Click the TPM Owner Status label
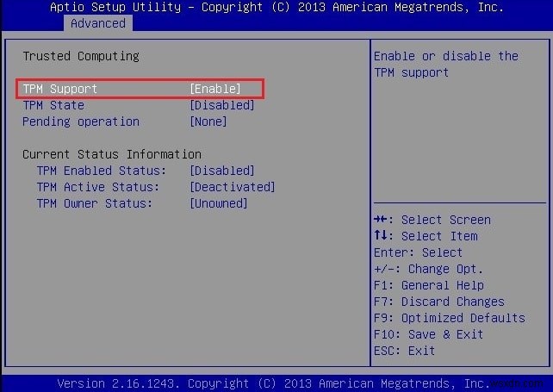The image size is (553, 392). (95, 203)
